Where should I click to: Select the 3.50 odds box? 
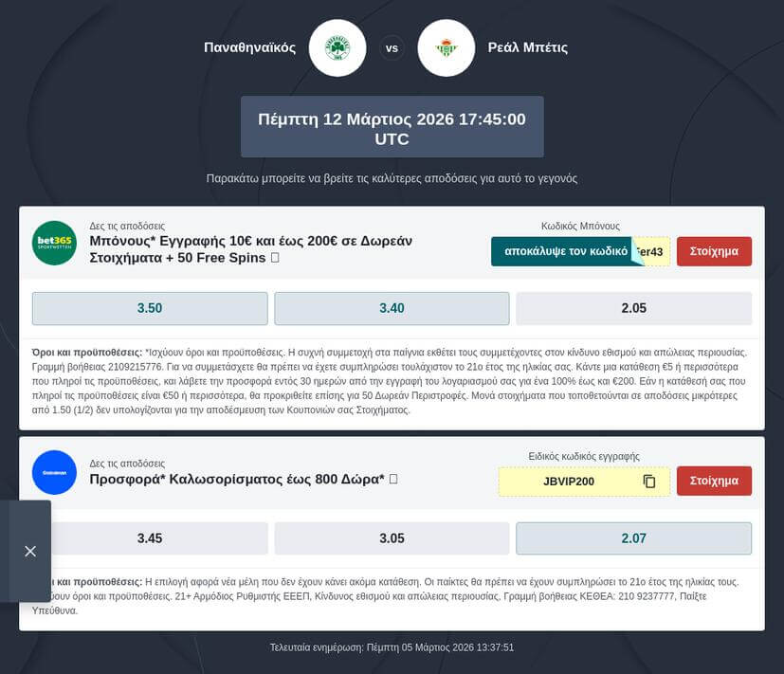pos(150,308)
